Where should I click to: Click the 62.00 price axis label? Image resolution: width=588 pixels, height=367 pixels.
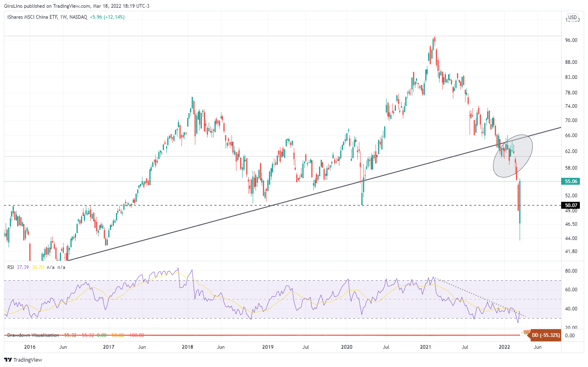tap(571, 151)
